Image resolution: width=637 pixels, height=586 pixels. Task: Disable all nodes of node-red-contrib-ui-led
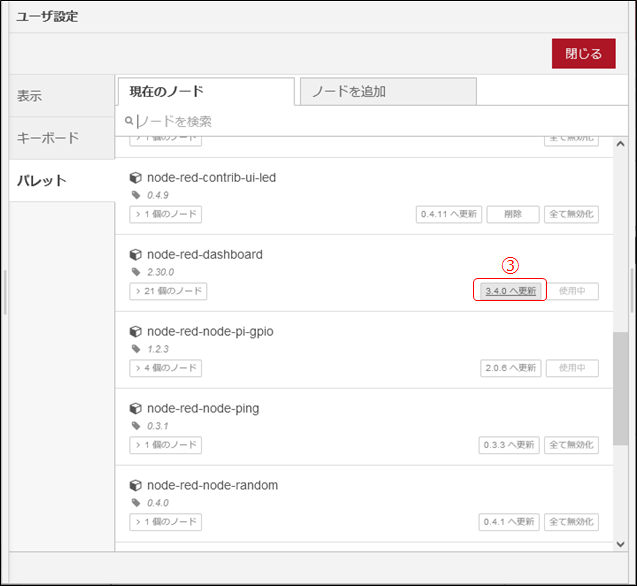pyautogui.click(x=571, y=214)
